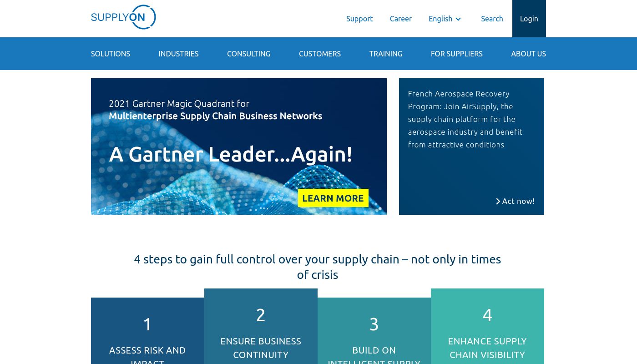Select the Consulting menu item
Screen dimensions: 637x364
(248, 54)
